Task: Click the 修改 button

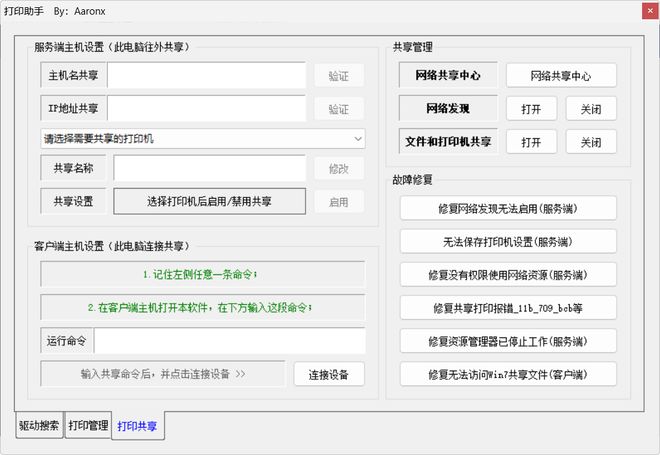Action: 339,168
